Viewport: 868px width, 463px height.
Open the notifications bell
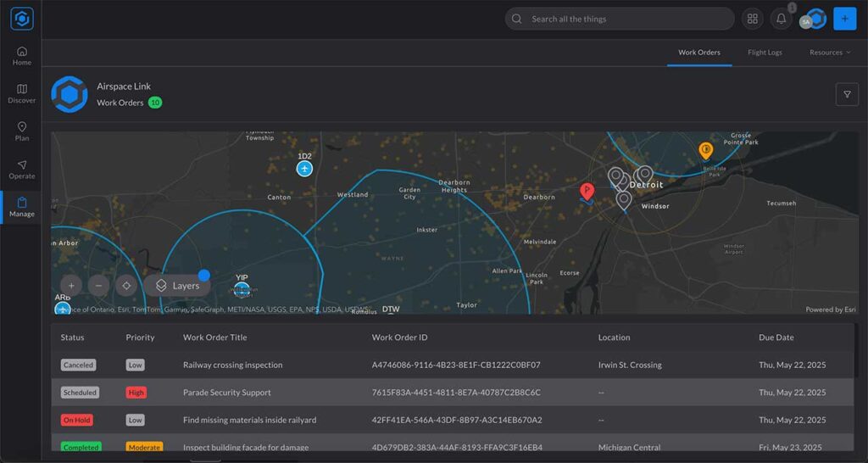[x=781, y=19]
